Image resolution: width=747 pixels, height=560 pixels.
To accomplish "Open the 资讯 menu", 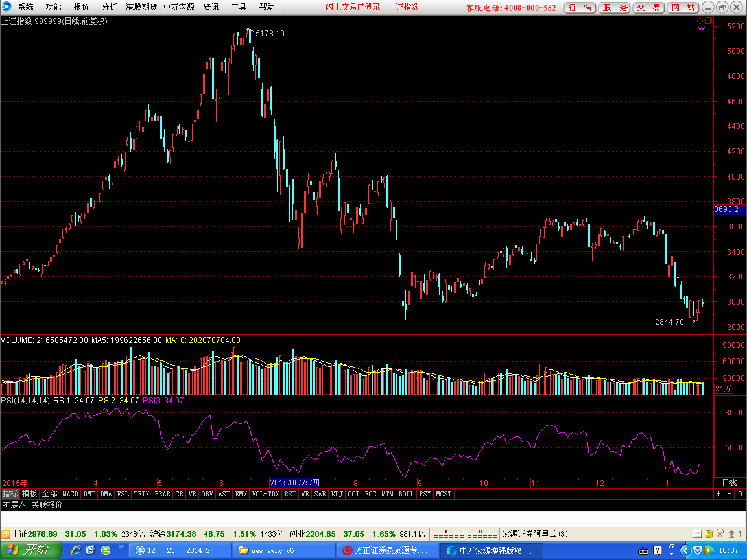I will 211,7.
